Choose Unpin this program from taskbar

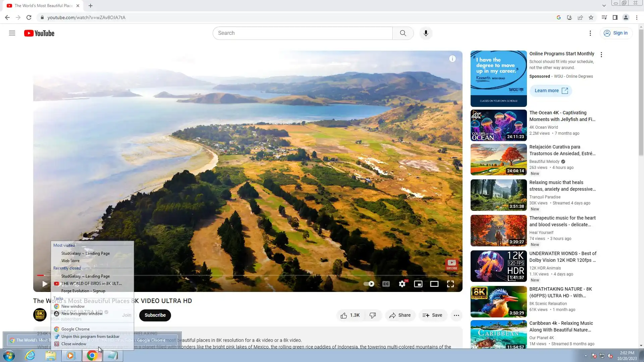click(x=90, y=337)
